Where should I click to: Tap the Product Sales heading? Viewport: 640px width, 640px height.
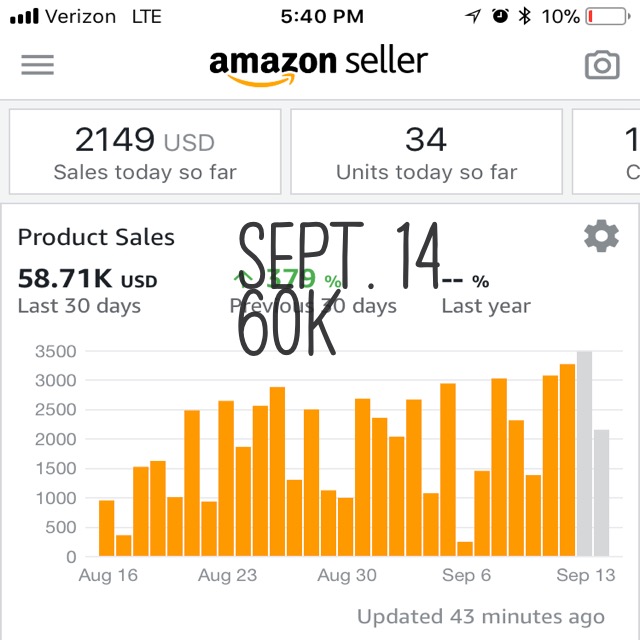pos(96,237)
